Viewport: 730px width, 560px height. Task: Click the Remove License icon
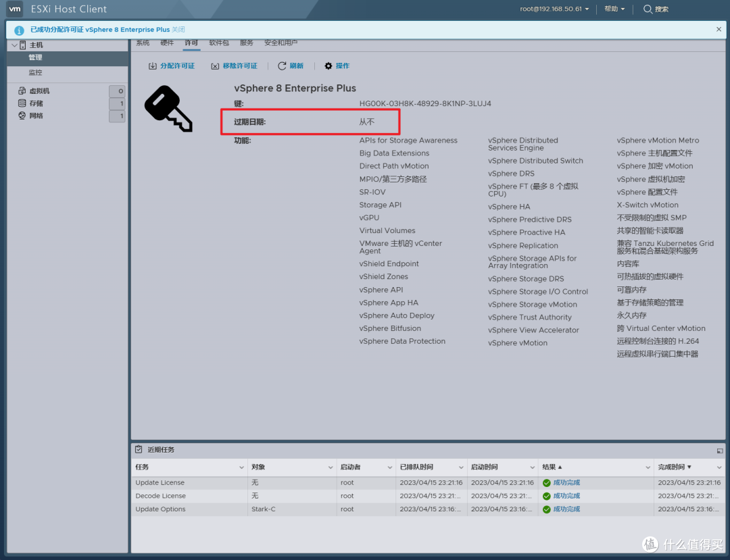215,66
